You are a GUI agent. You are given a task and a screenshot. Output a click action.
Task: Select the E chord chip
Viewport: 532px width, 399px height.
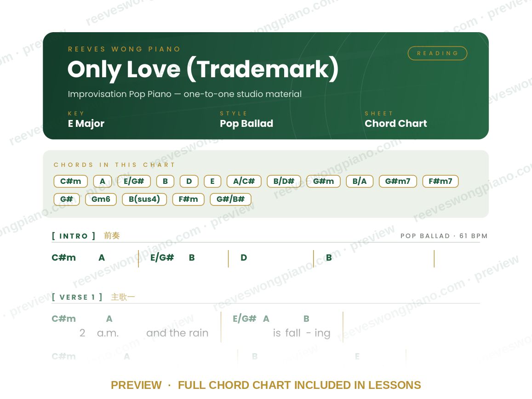(212, 181)
